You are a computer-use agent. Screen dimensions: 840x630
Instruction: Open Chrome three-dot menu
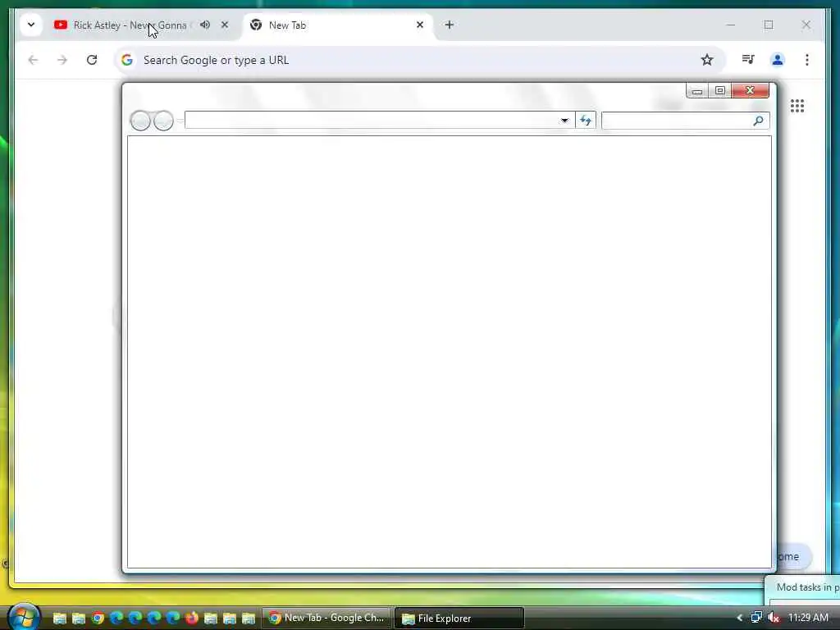click(x=807, y=60)
